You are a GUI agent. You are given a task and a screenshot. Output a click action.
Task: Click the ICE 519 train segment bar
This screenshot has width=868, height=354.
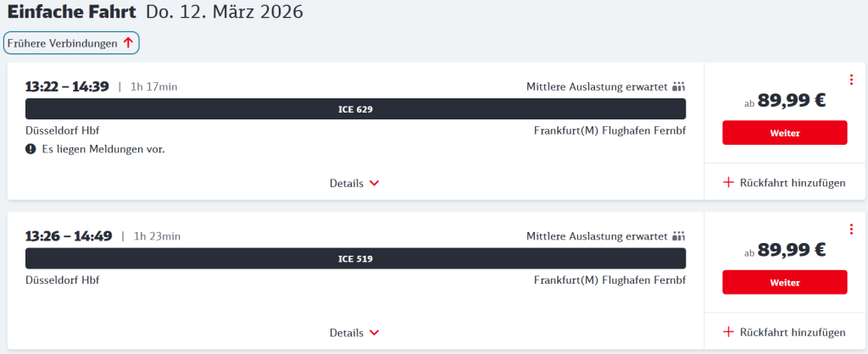point(355,259)
